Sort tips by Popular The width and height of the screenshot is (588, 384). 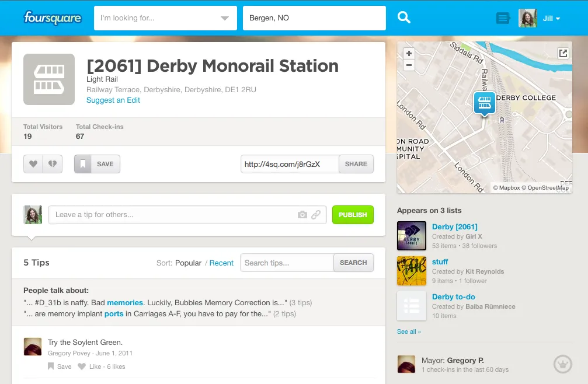tap(188, 263)
